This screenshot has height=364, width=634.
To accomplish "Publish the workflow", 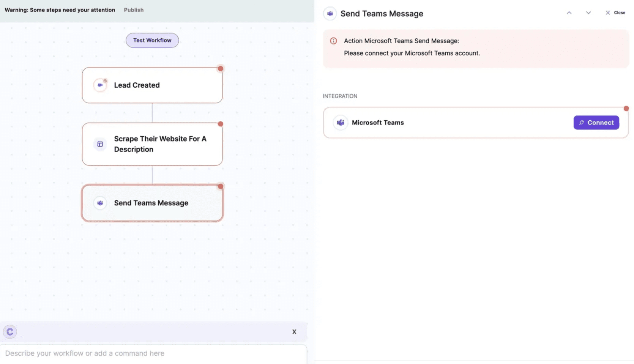I will 134,10.
